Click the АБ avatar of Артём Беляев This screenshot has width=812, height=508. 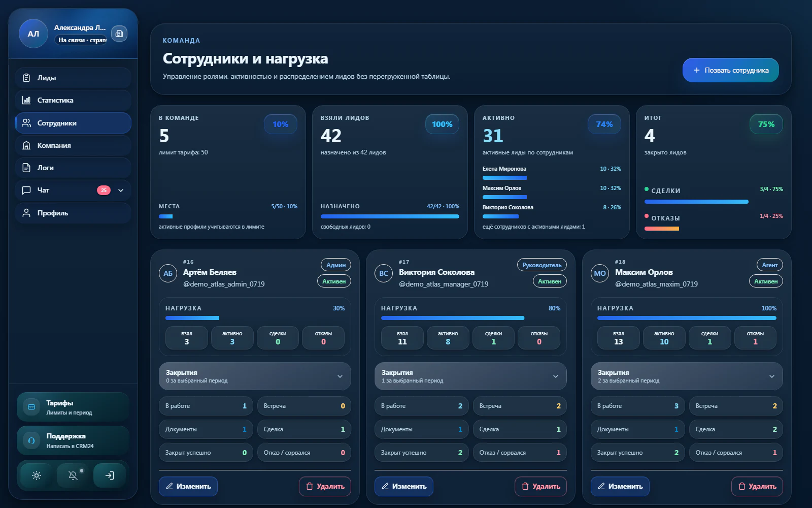(x=168, y=273)
